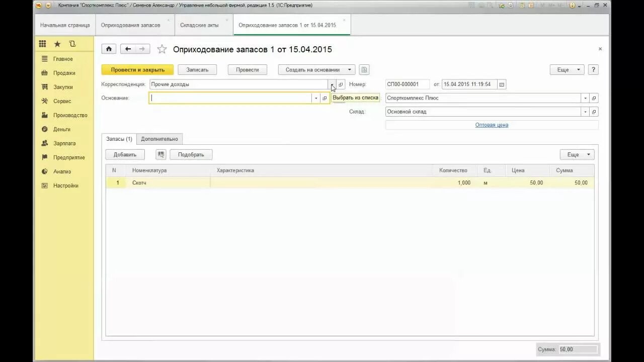Click the Номер field СП00-000001
The height and width of the screenshot is (362, 644).
(408, 84)
